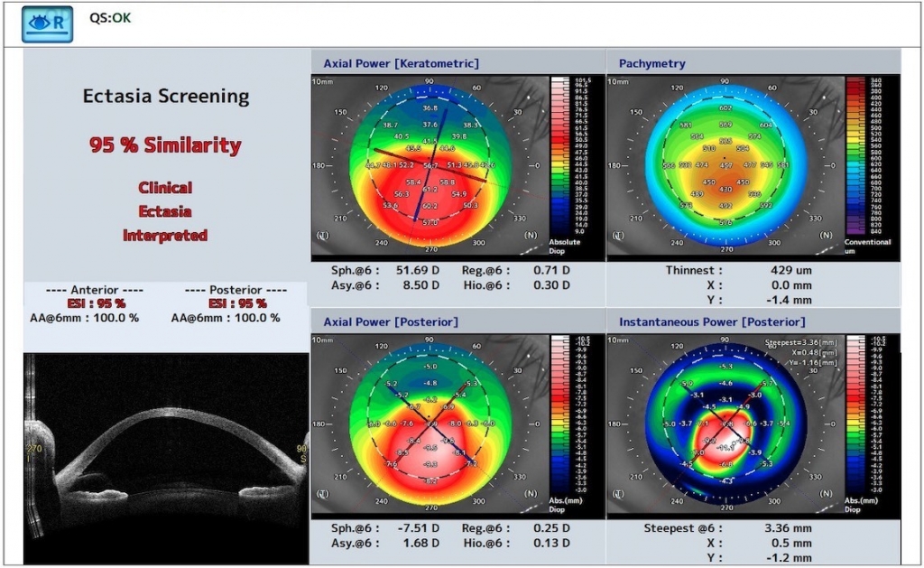This screenshot has height=568, width=924.
Task: Click the 95 % Similarity result
Action: tap(165, 144)
